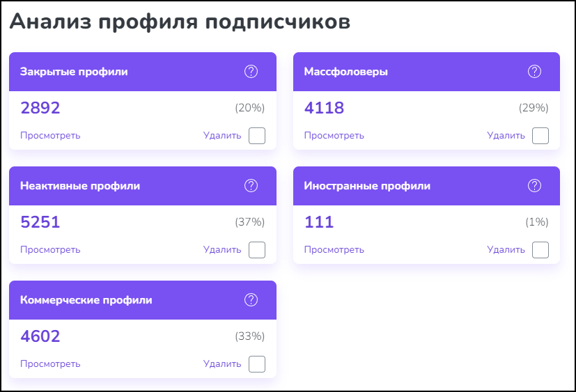576x392 pixels.
Task: Open Просмотреть link under Закрытые профили
Action: click(50, 136)
